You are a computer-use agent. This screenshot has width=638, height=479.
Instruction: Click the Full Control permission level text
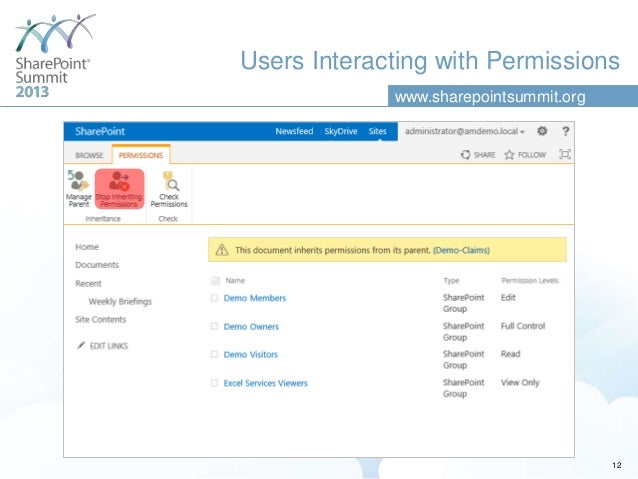[523, 326]
